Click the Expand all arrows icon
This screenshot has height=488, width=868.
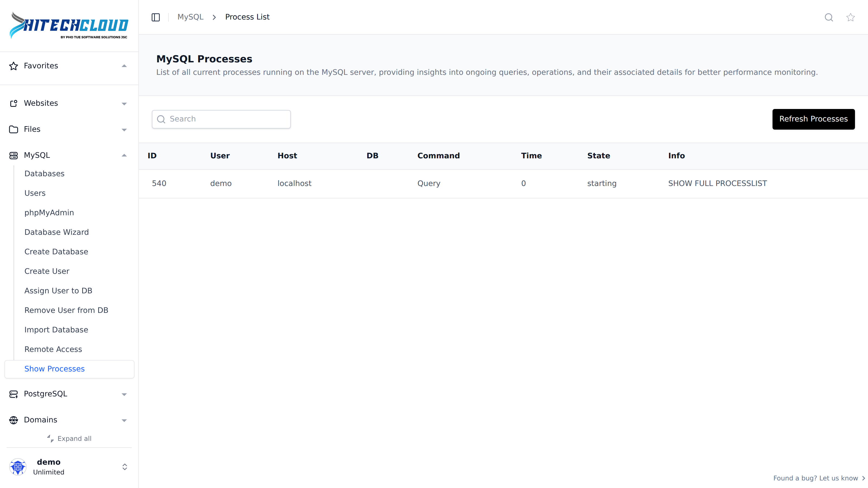50,438
